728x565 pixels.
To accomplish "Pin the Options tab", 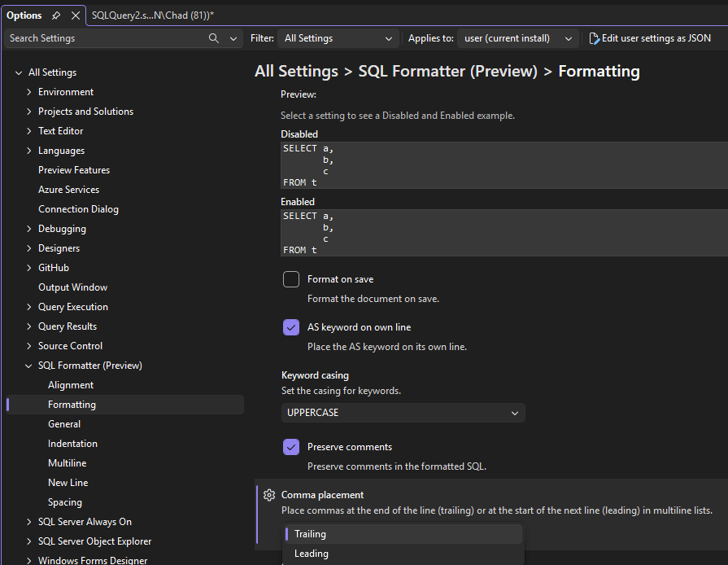I will click(56, 15).
